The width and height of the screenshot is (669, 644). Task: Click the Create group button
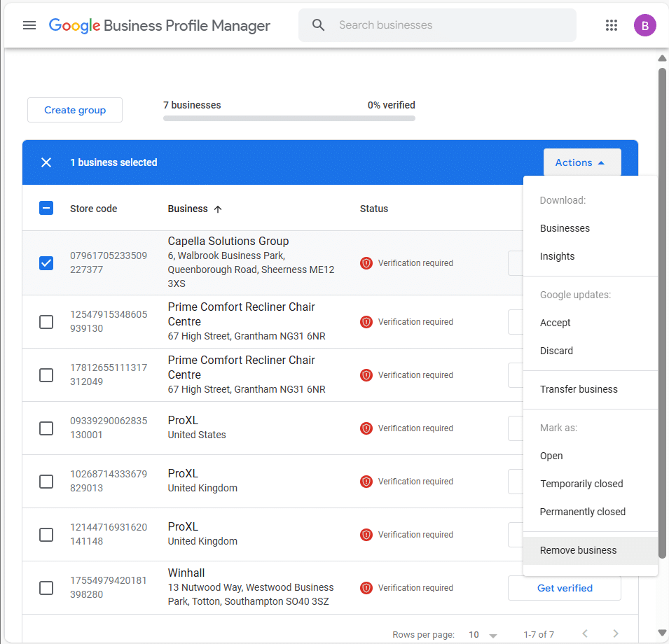pyautogui.click(x=75, y=110)
